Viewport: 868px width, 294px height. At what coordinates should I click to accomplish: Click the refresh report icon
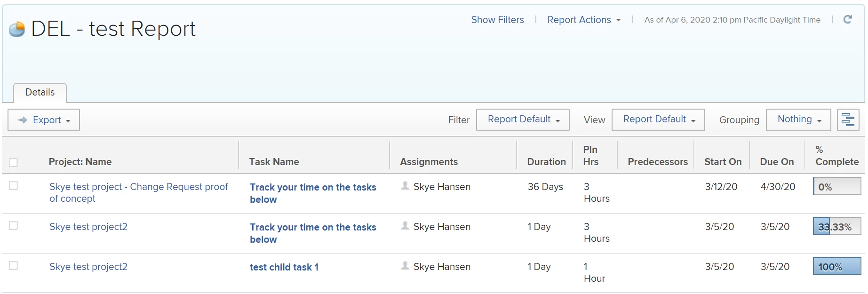[847, 19]
